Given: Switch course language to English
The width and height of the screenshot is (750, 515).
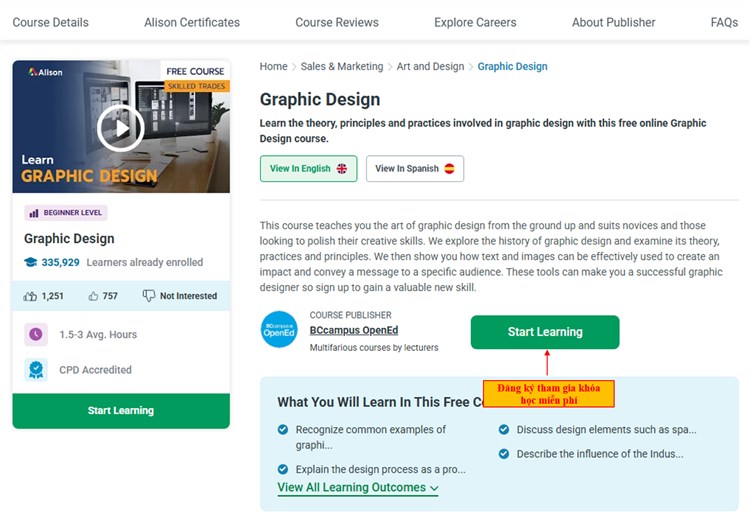Looking at the screenshot, I should point(308,169).
